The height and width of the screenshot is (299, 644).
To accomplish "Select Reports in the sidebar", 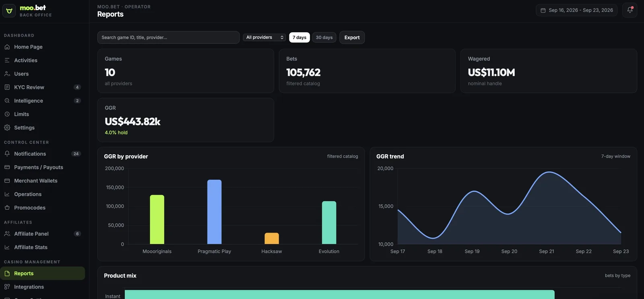I will (43, 273).
